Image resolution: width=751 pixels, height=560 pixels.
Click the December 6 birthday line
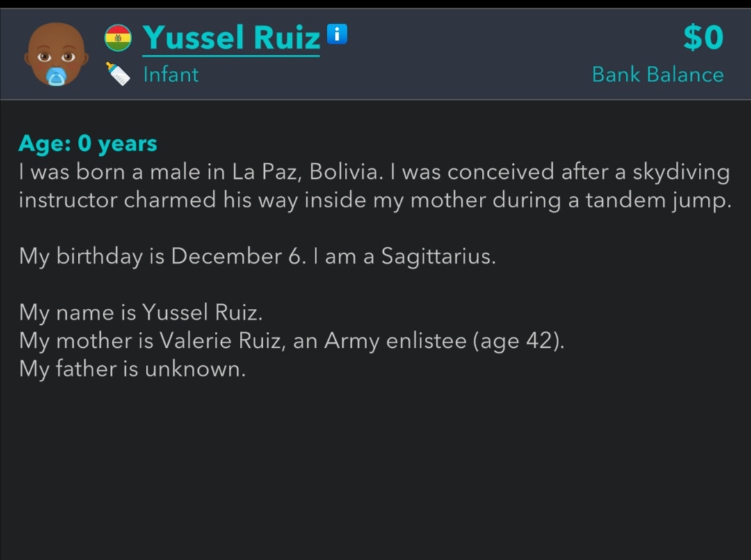[x=257, y=256]
